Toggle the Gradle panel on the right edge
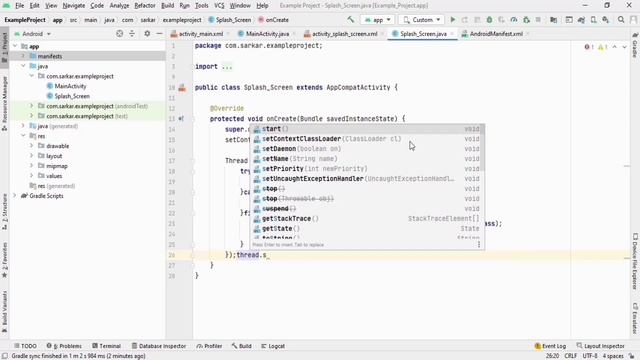This screenshot has width=640, height=360. pos(635,44)
